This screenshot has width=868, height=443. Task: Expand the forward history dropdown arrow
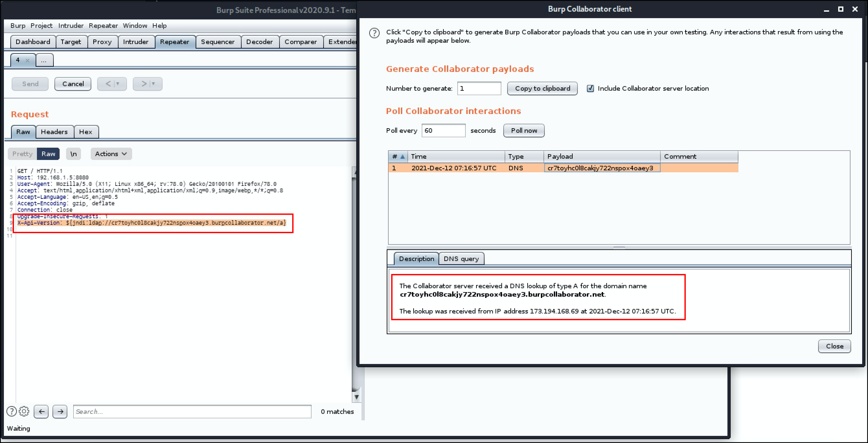154,84
